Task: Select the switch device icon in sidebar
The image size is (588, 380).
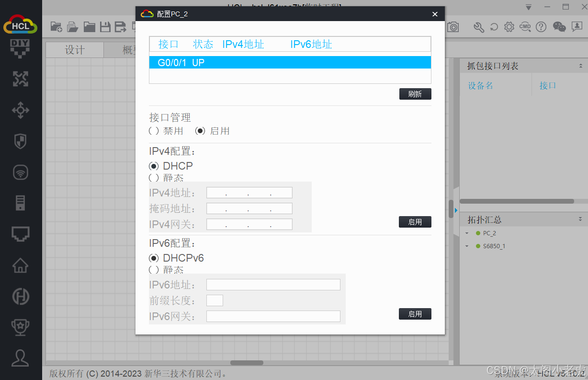Action: click(21, 110)
